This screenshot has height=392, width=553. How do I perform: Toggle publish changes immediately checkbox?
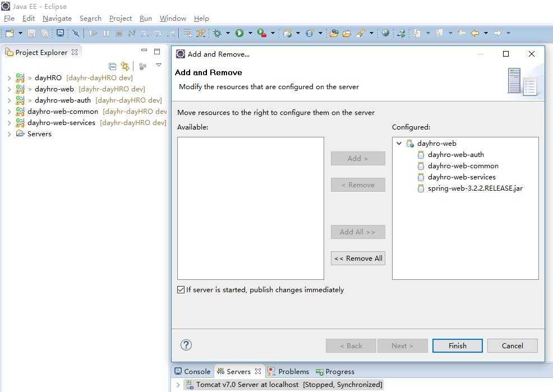pos(181,290)
